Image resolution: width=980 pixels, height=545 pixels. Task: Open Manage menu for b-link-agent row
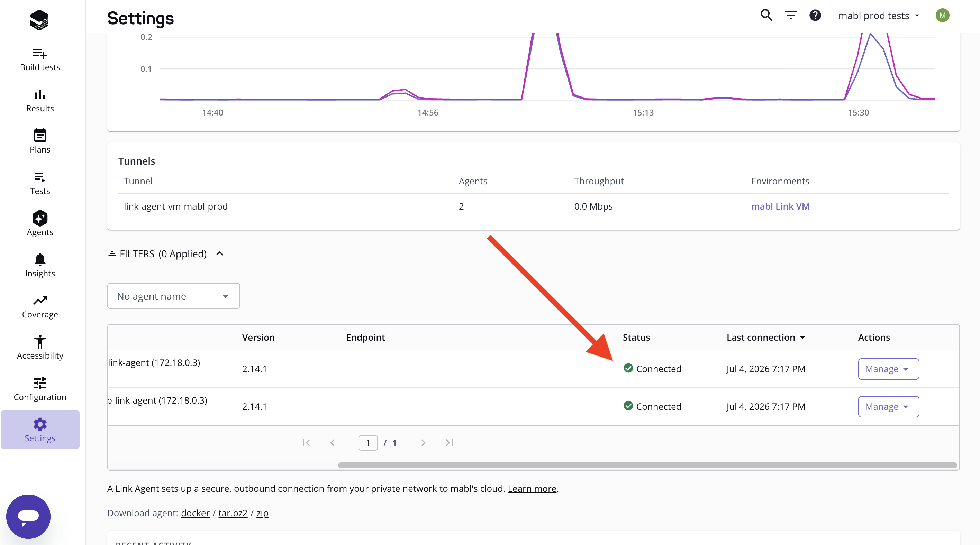point(888,406)
